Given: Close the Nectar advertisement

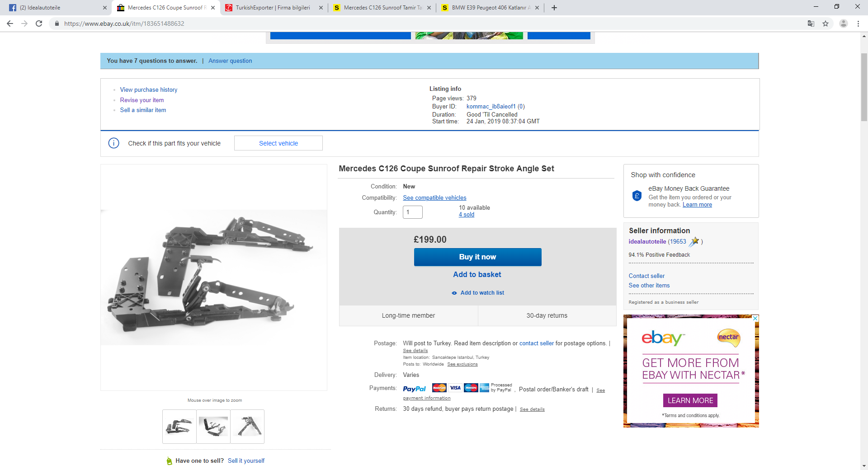Looking at the screenshot, I should pyautogui.click(x=755, y=319).
